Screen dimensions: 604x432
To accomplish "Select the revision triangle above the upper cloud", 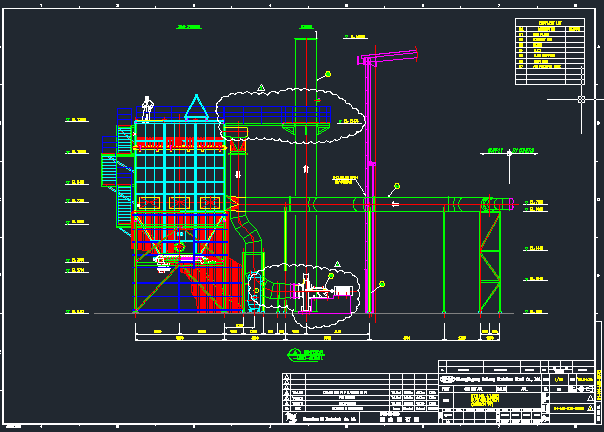I will (261, 88).
